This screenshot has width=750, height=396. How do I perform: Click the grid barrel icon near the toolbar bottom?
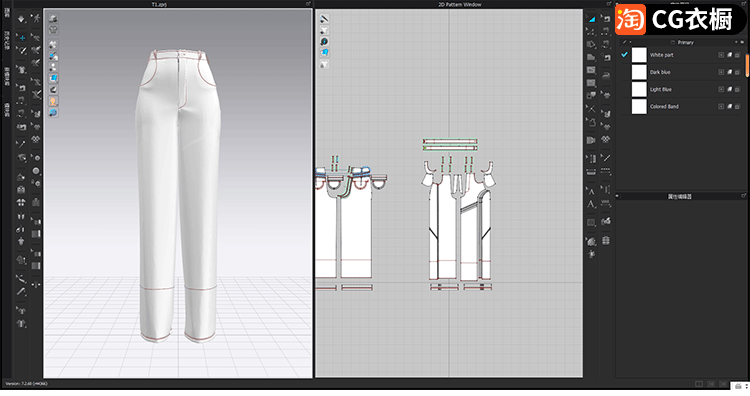coord(606,241)
